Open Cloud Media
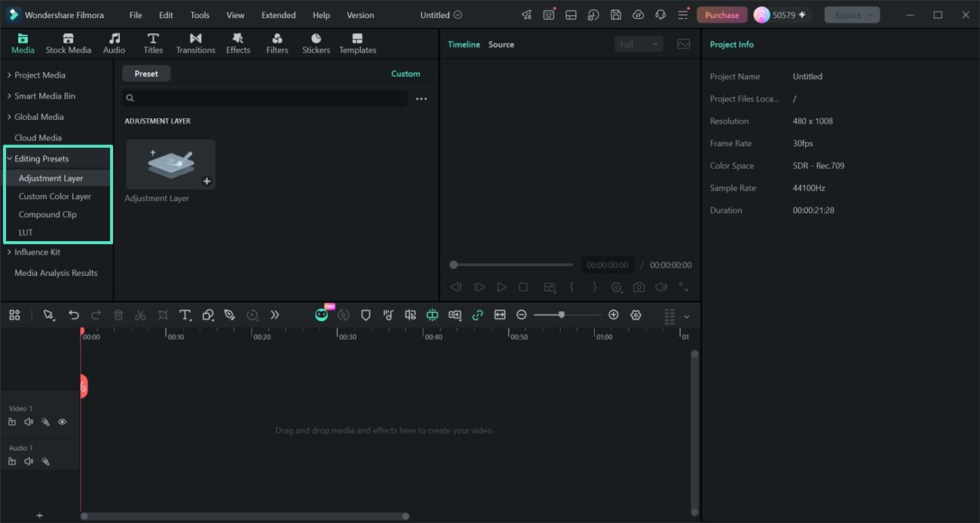Screen dimensions: 980x523 coord(38,138)
